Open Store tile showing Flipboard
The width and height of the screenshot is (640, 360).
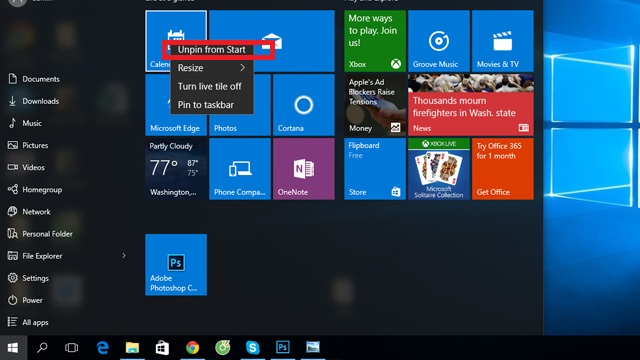tap(375, 169)
